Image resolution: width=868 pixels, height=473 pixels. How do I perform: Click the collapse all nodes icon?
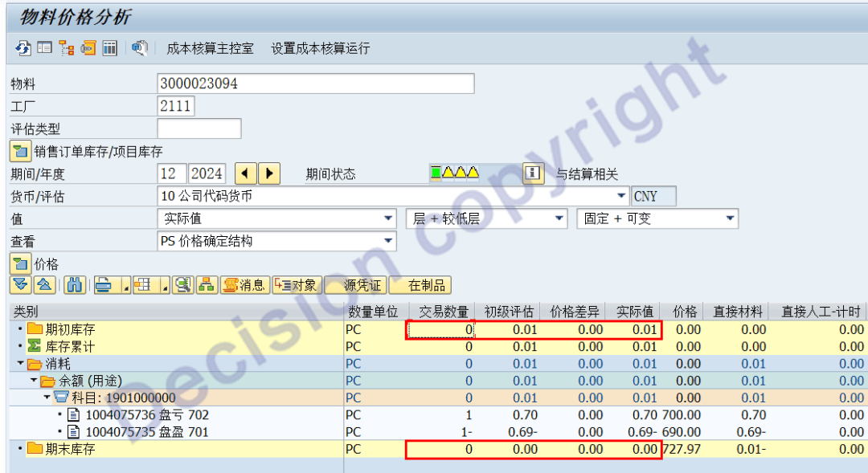click(x=44, y=285)
